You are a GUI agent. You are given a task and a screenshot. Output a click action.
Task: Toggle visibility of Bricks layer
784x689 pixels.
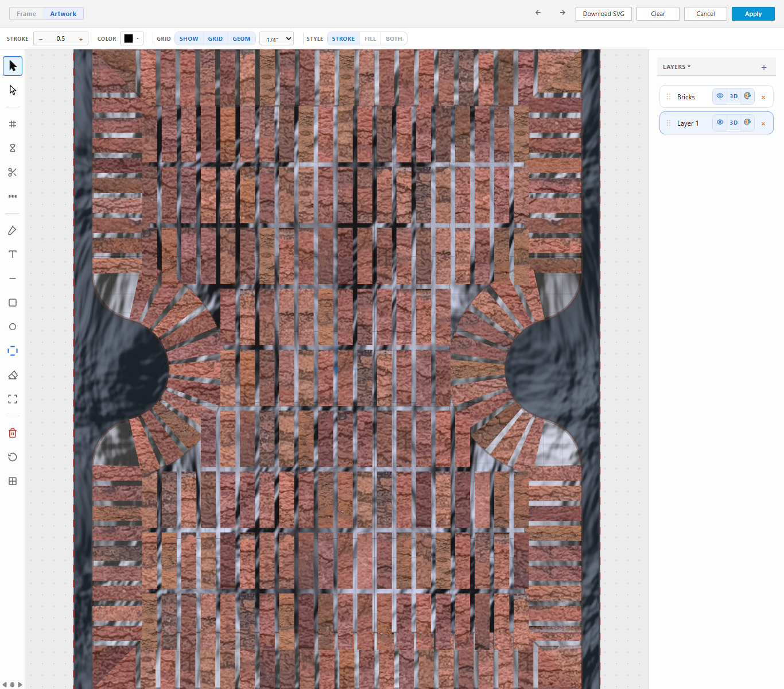click(x=720, y=96)
